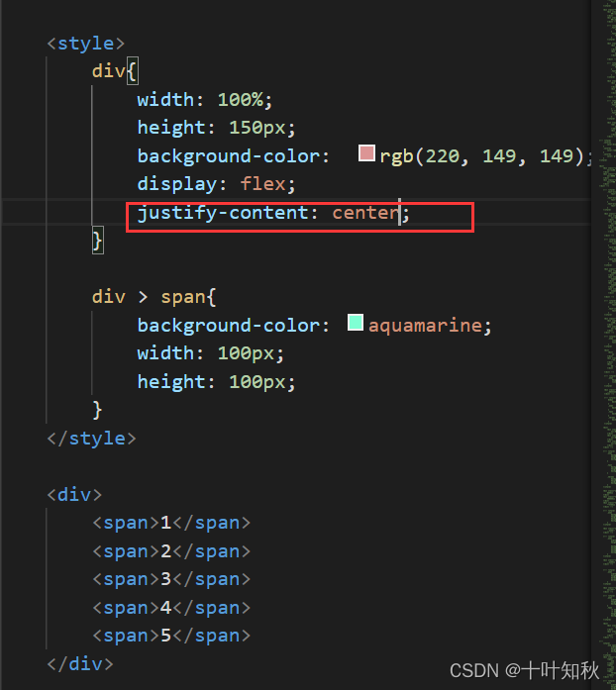Click the 'aquamarine' value text
Screen dimensions: 616x690
pyautogui.click(x=425, y=326)
